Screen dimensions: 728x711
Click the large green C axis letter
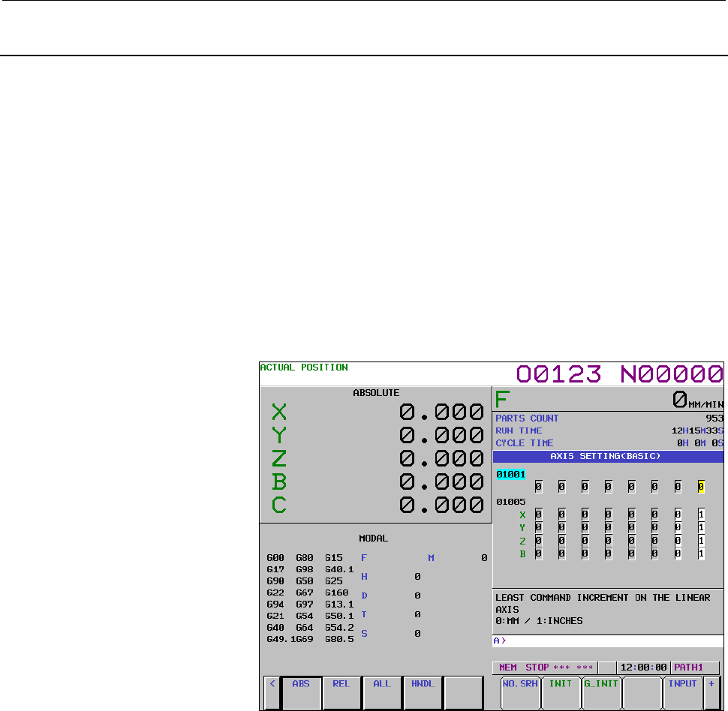pyautogui.click(x=279, y=505)
